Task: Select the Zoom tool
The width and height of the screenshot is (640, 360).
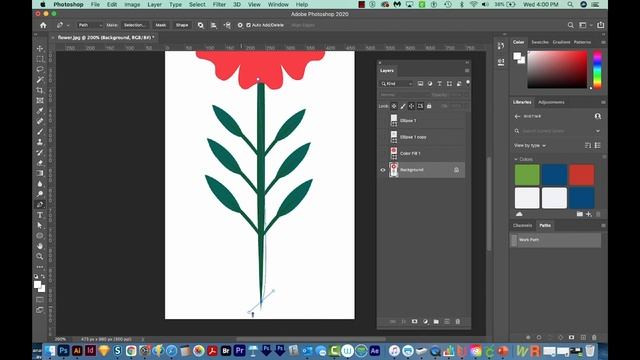Action: point(40,256)
